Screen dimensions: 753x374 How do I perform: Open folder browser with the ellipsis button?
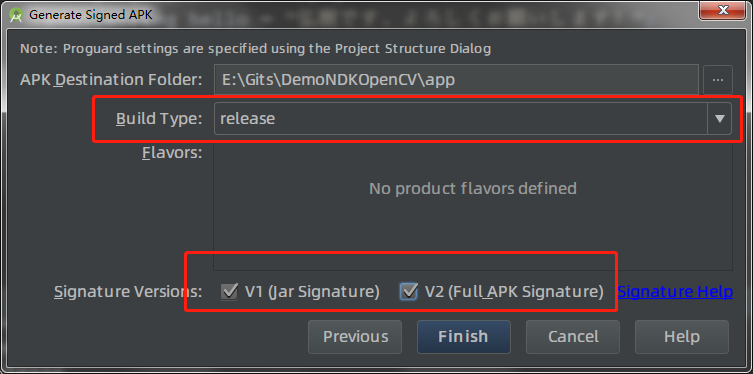point(718,80)
